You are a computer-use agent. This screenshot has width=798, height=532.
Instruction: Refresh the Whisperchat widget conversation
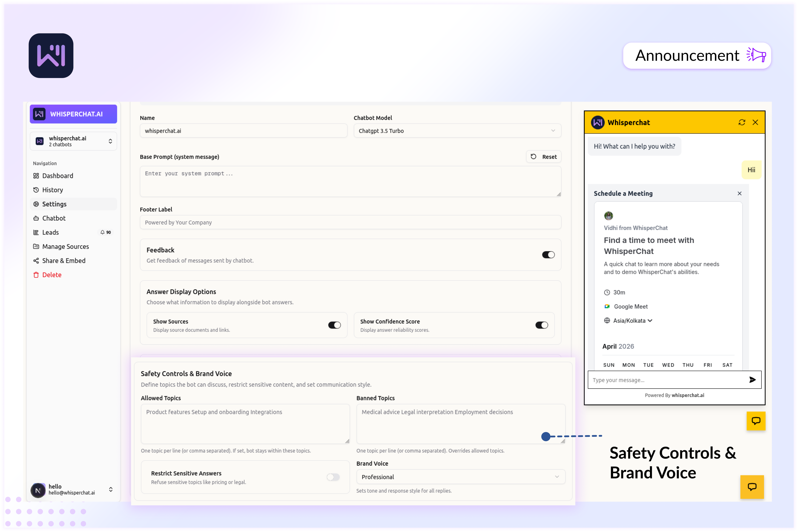(x=742, y=122)
